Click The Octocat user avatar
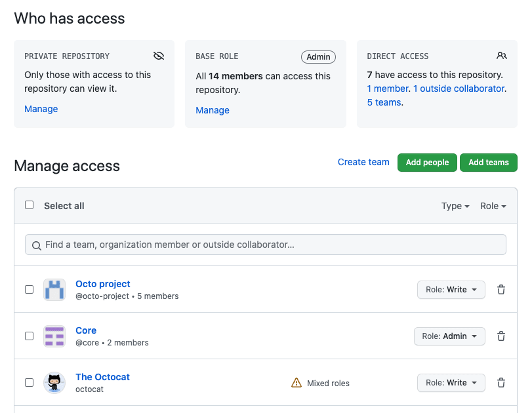 pos(54,383)
